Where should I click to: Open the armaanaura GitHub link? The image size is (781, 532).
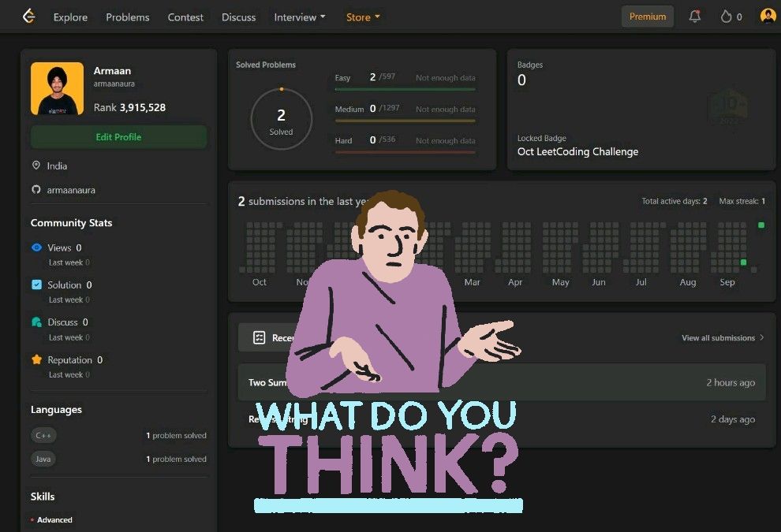coord(71,190)
